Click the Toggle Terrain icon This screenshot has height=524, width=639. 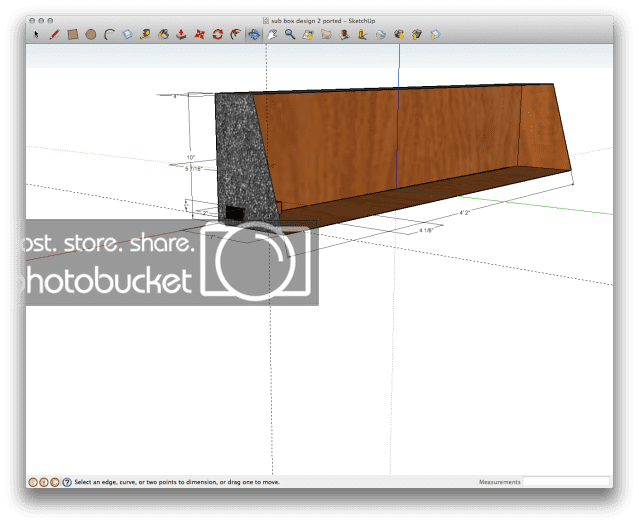(326, 34)
